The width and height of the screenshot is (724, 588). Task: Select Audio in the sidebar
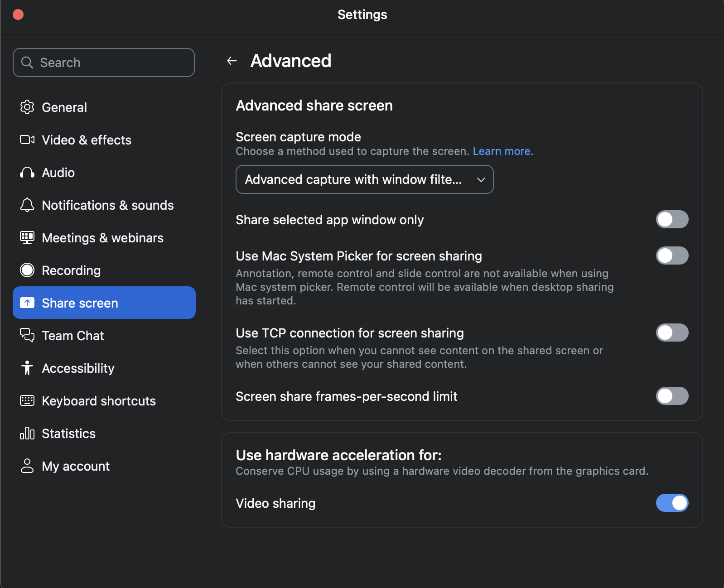(104, 173)
